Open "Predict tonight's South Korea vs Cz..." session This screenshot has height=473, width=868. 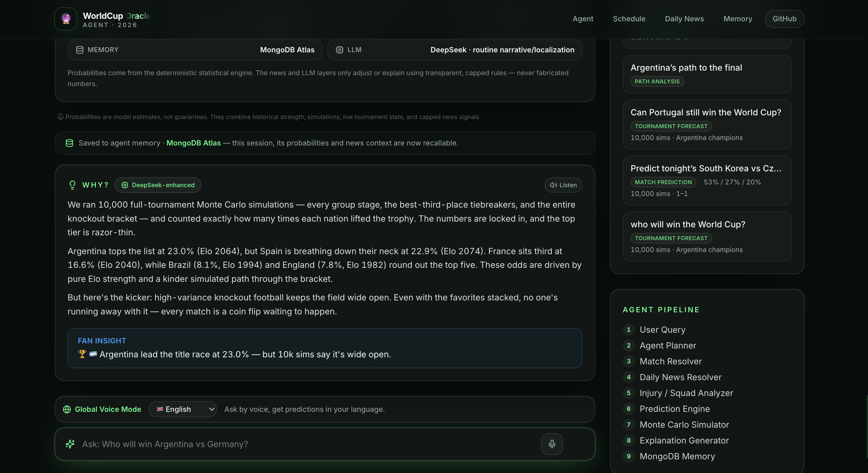click(x=707, y=180)
